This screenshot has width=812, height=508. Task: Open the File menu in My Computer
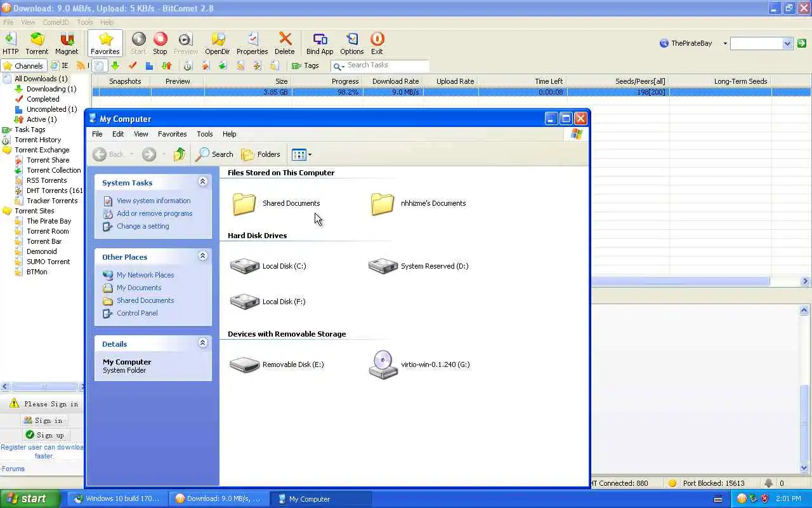pyautogui.click(x=97, y=134)
